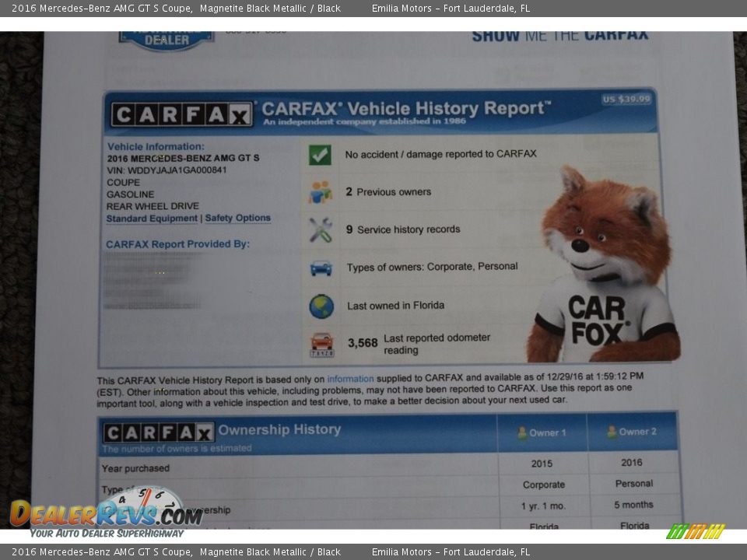Click the previous owners people icon

pos(320,192)
